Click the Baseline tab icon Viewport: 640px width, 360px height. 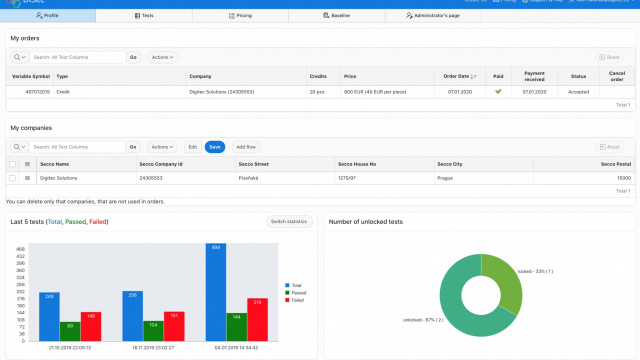(326, 16)
